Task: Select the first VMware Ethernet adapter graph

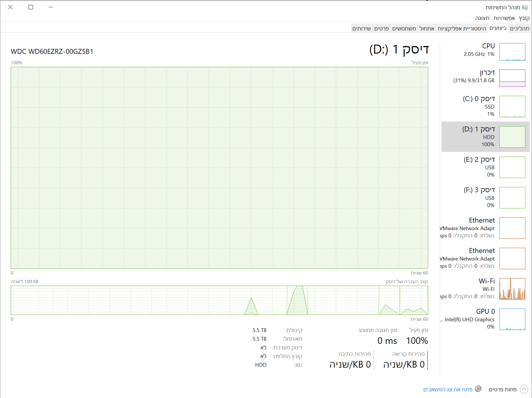Action: pos(512,228)
